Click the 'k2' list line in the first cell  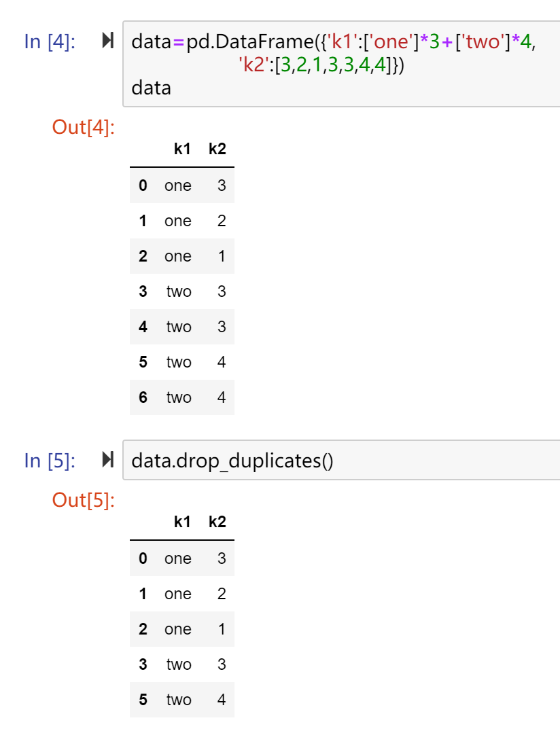click(x=321, y=65)
